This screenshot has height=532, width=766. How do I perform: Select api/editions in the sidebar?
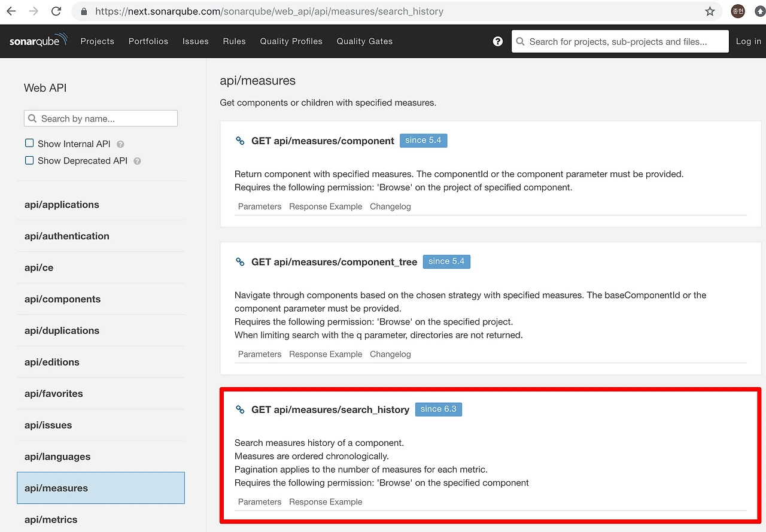coord(101,362)
